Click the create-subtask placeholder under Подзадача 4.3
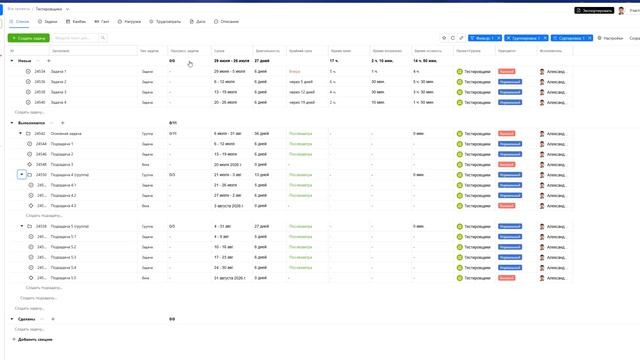 [x=44, y=216]
